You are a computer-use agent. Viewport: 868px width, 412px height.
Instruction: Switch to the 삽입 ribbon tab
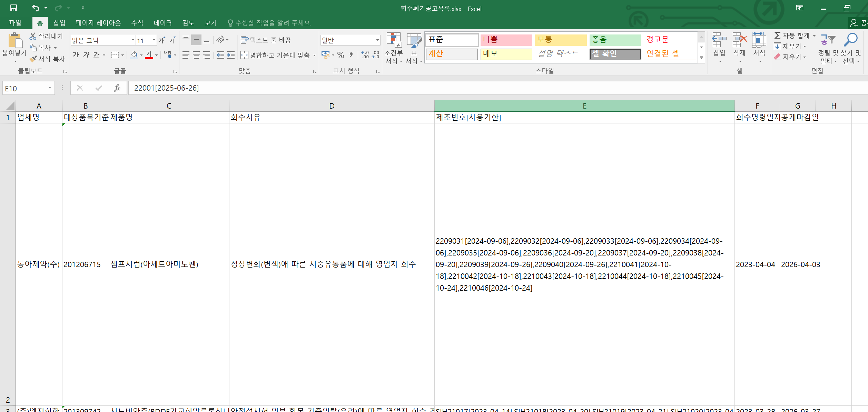pyautogui.click(x=59, y=23)
